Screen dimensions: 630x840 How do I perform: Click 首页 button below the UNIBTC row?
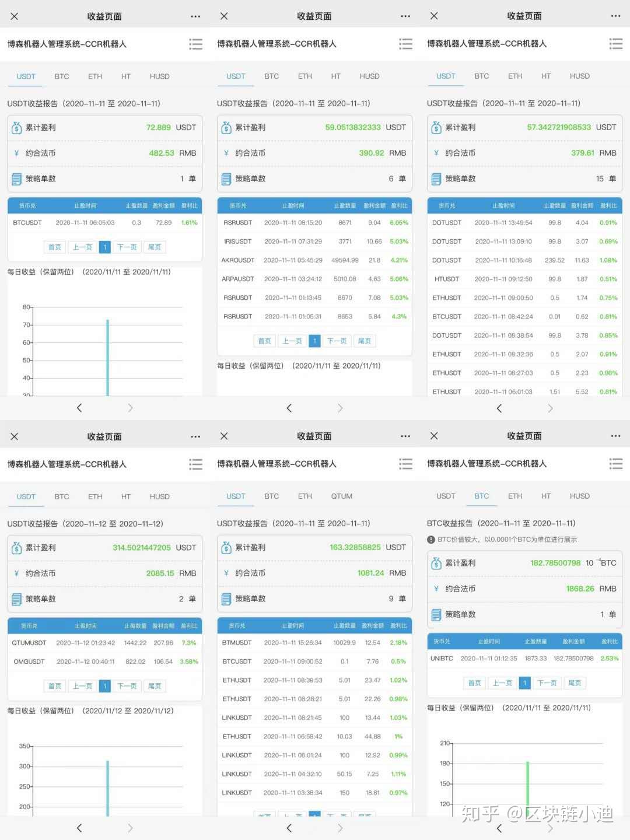coord(474,683)
